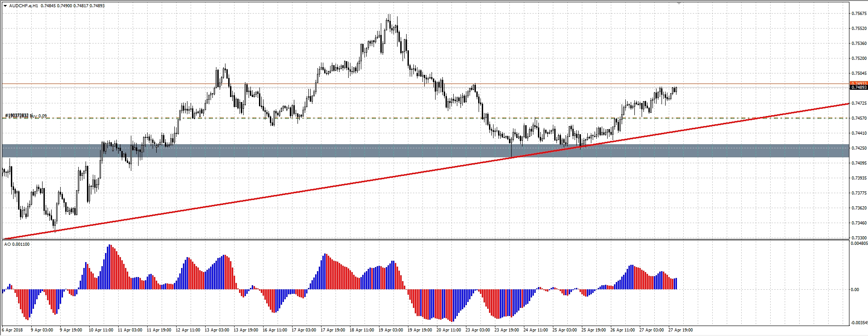
Task: Click the 0.75200 price axis label
Action: [859, 58]
